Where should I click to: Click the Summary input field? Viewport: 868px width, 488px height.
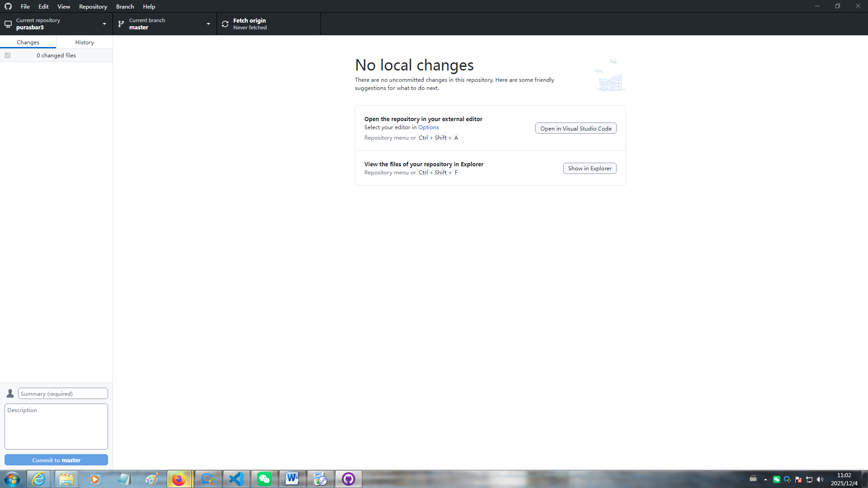[63, 394]
